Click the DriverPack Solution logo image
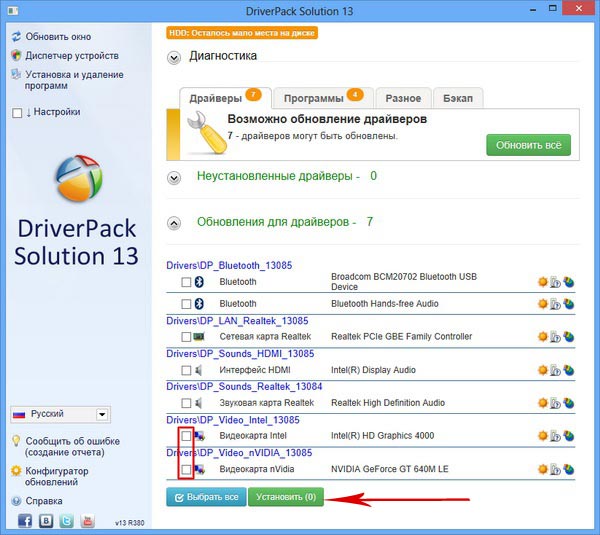This screenshot has height=535, width=600. 79,178
